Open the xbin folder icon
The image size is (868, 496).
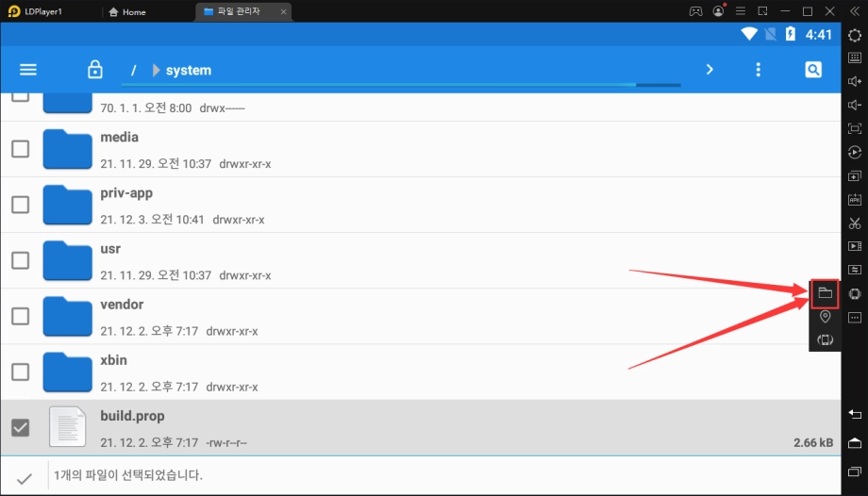tap(68, 372)
